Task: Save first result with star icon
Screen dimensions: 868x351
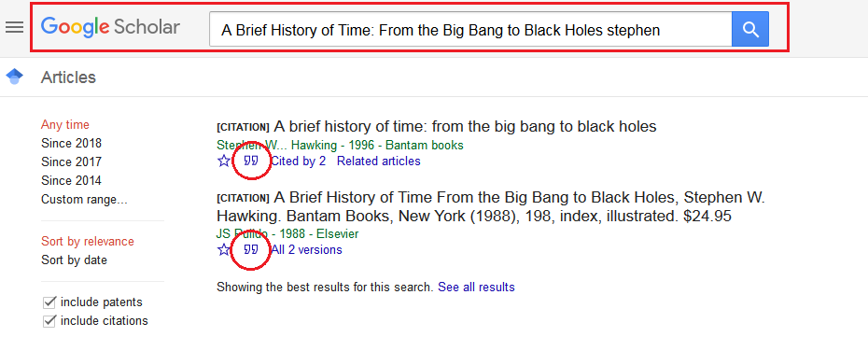Action: 224,161
